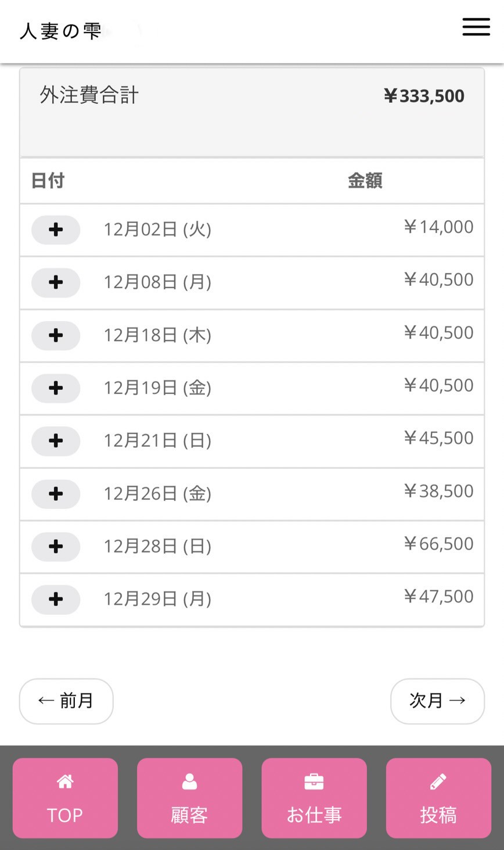
Task: Expand the 12月26日 (金) entry
Action: click(56, 494)
